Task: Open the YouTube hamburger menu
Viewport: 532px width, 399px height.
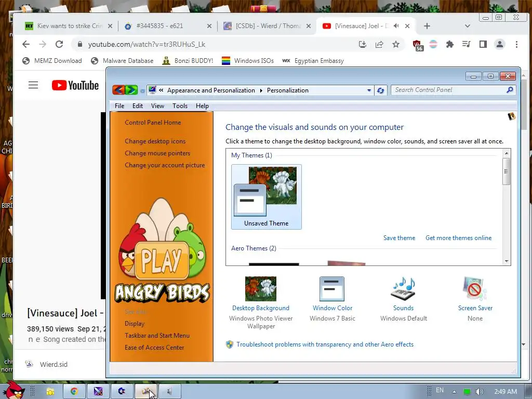Action: tap(33, 85)
